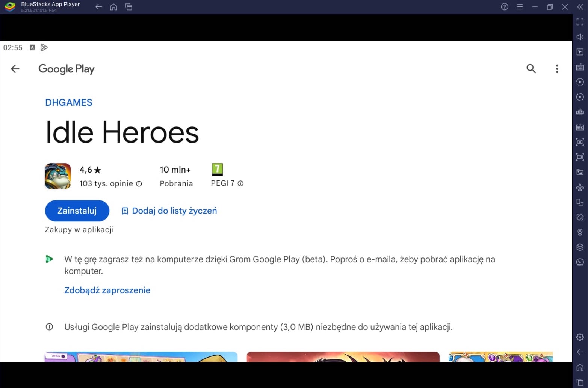588x388 pixels.
Task: Install APK using sidebar APK icon
Action: coord(580,127)
